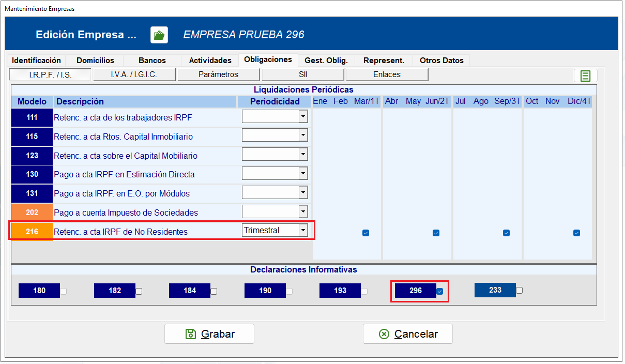
Task: Uncheck the Mar/1T checkbox for model 216
Action: [365, 233]
